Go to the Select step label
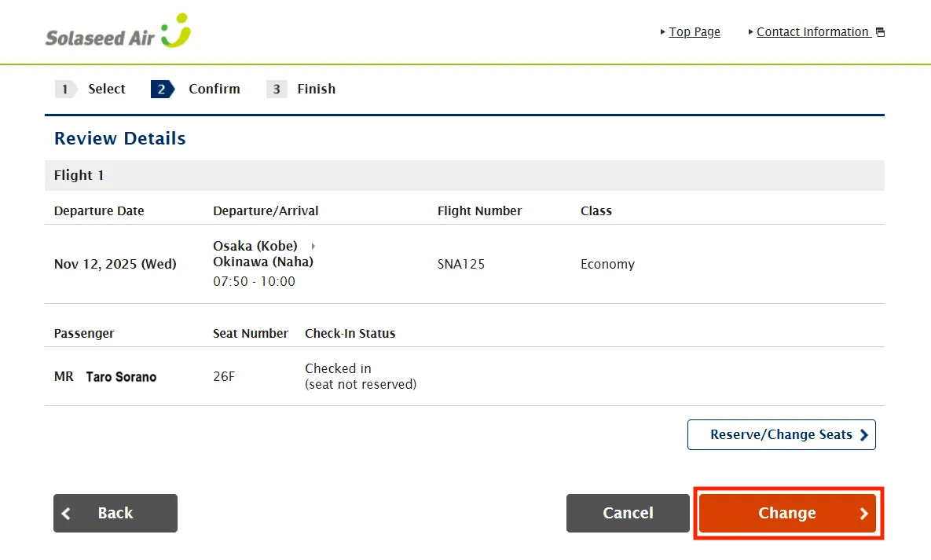The width and height of the screenshot is (931, 560). (107, 89)
